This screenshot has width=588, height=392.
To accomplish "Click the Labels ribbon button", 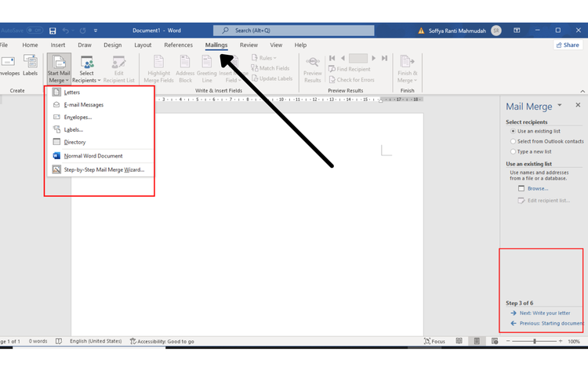I will pos(30,65).
